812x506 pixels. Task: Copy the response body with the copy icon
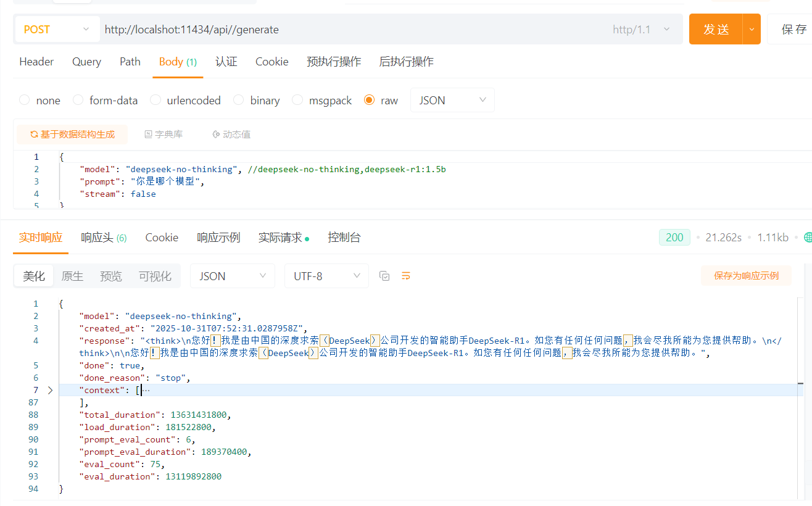point(384,276)
